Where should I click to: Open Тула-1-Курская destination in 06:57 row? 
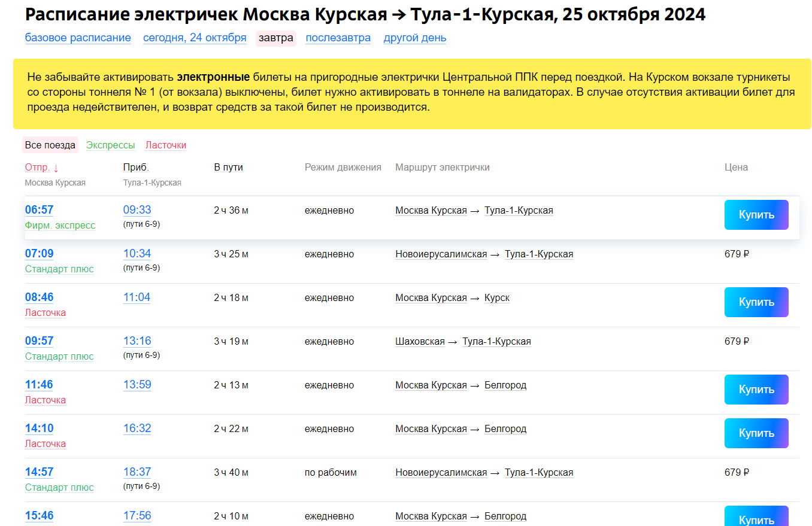[519, 211]
